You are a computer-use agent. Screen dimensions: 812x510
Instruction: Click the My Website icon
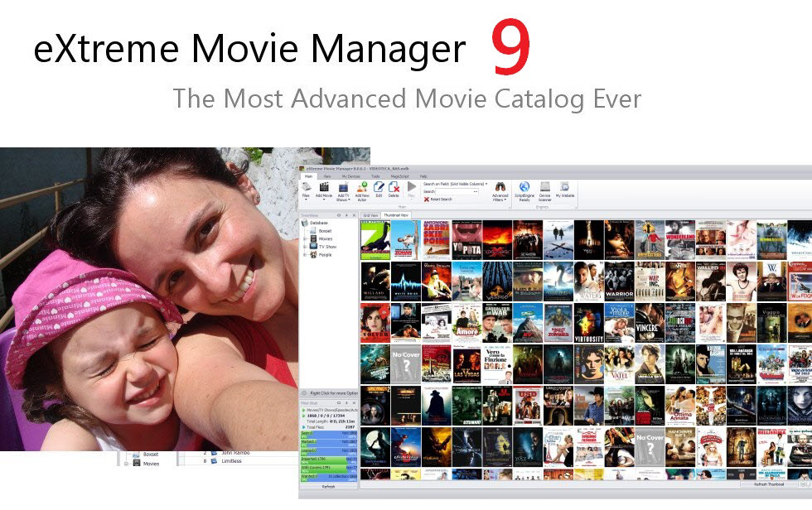(565, 187)
